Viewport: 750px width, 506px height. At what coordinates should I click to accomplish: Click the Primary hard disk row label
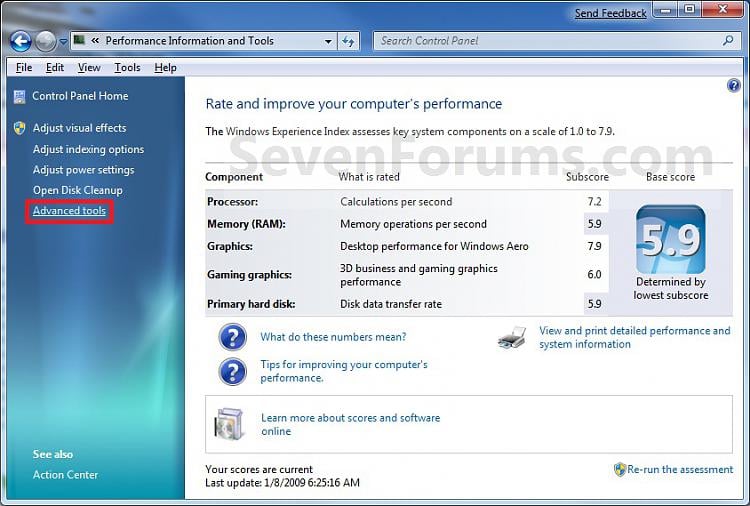251,304
